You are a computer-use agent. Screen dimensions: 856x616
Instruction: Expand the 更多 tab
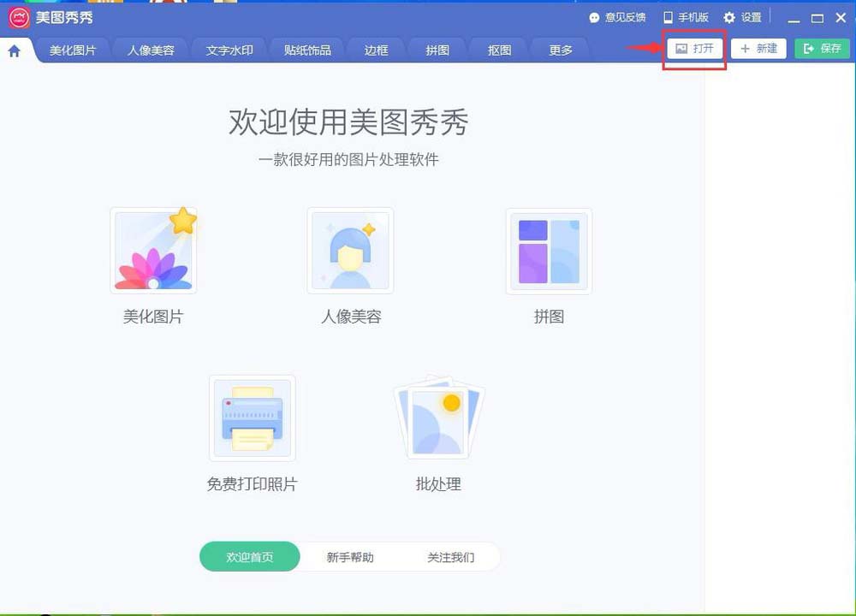tap(560, 50)
